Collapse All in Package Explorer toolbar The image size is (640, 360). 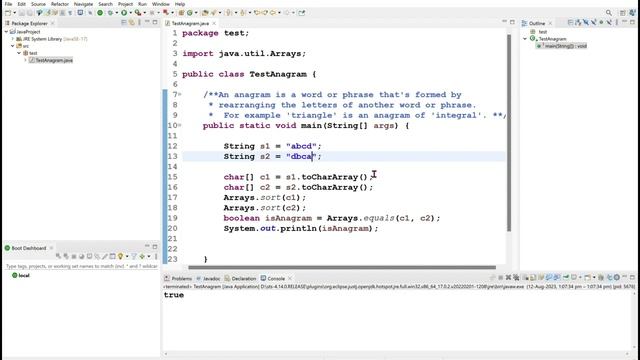(x=123, y=23)
